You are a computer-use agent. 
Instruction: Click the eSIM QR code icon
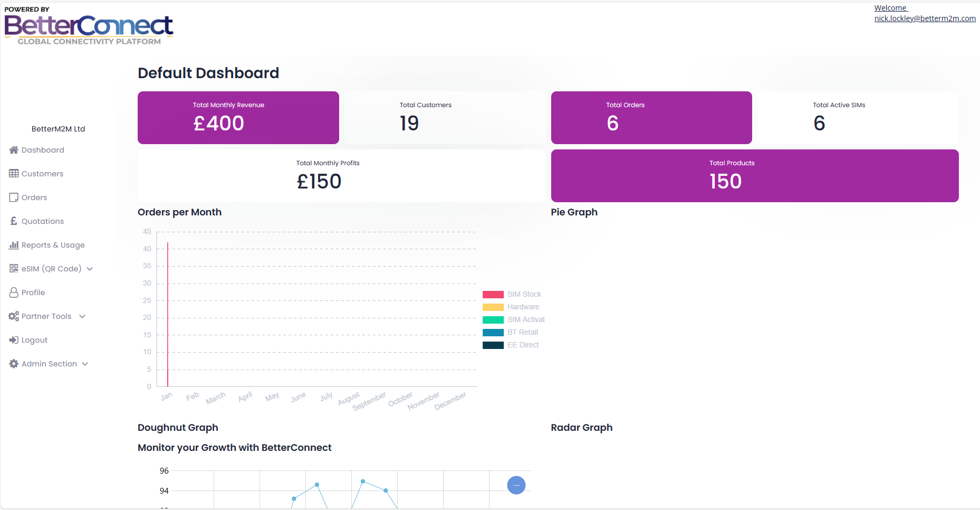(x=14, y=269)
